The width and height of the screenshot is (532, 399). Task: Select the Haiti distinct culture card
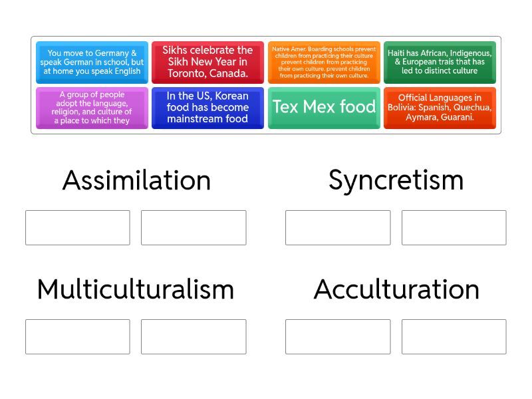coord(440,62)
